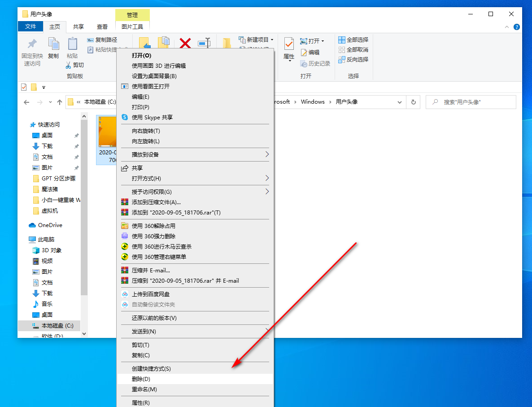Switch to the 查看 ribbon tab
This screenshot has height=407, width=532.
[x=102, y=26]
